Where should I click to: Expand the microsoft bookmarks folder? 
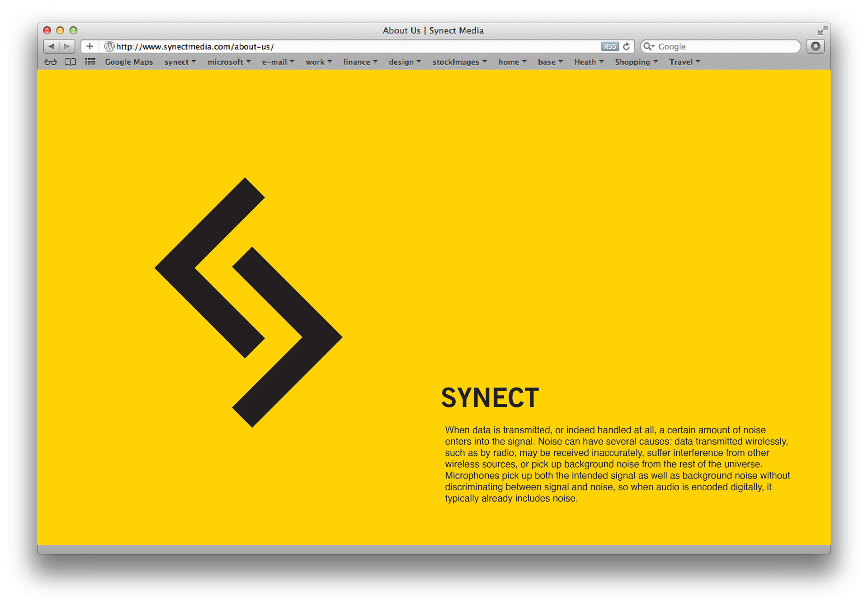[229, 62]
